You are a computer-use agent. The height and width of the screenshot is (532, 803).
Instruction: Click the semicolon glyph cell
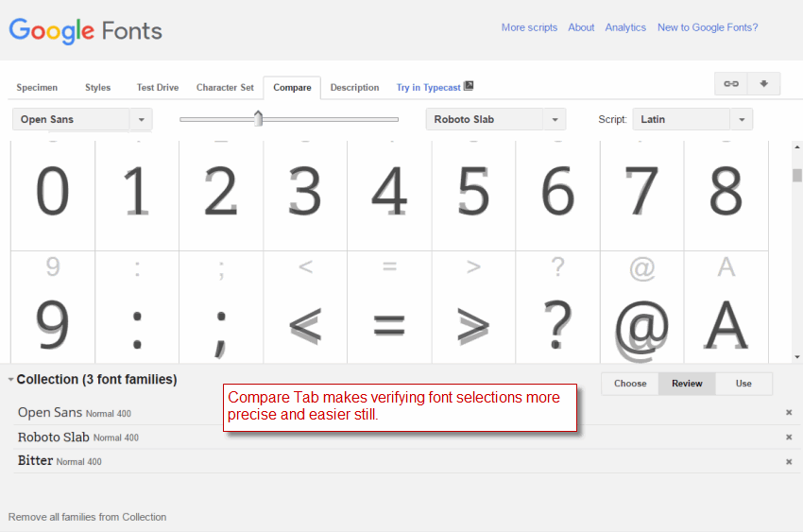tap(221, 307)
